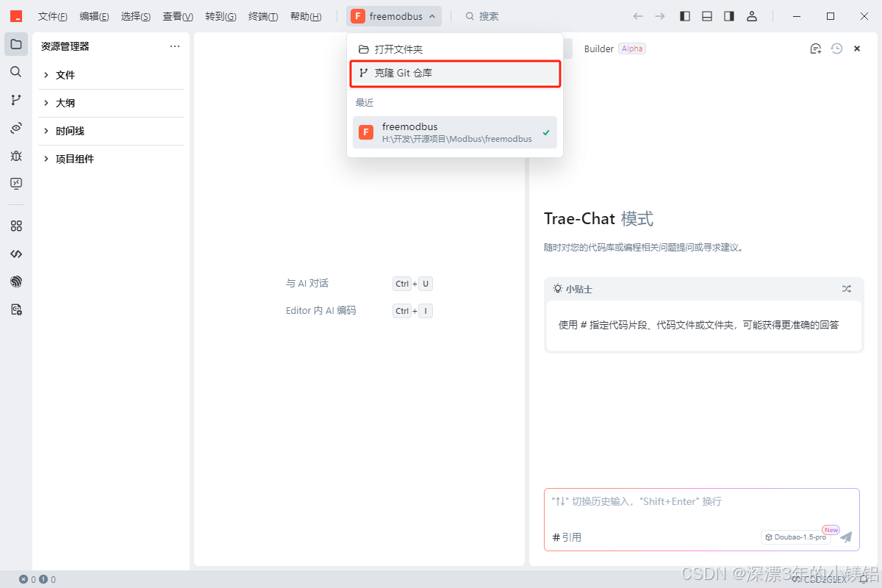Open the 文件(F) menu
The image size is (882, 588).
click(52, 16)
